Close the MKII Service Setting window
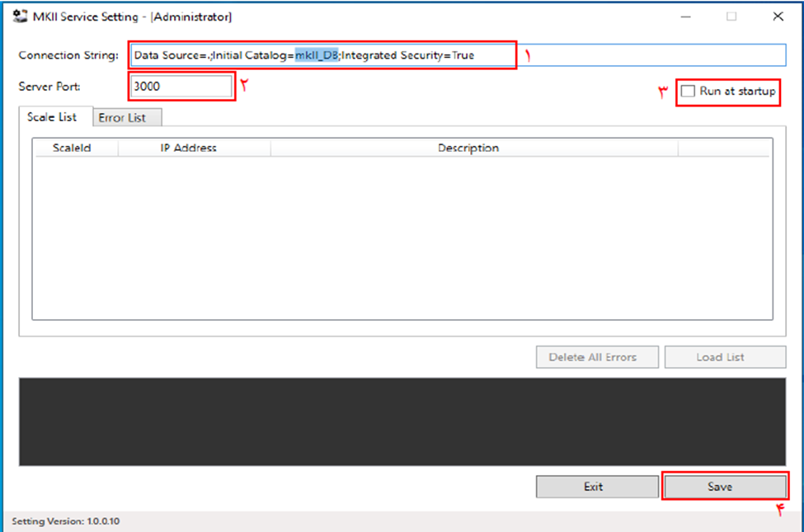Image resolution: width=804 pixels, height=532 pixels. tap(777, 16)
